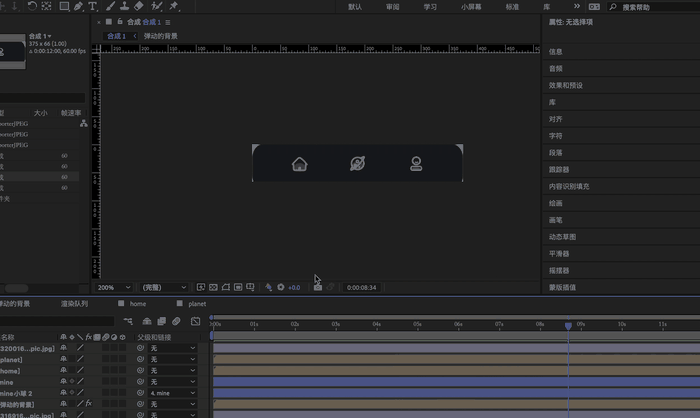Switch to the 审阅 workspace
This screenshot has height=418, width=700.
click(x=393, y=7)
